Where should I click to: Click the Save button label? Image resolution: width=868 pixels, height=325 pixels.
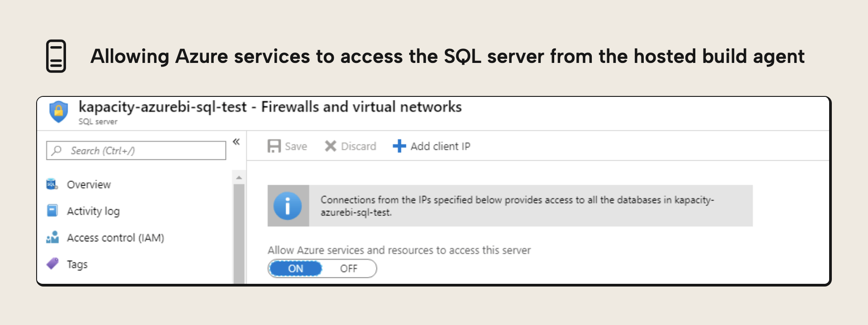[296, 146]
